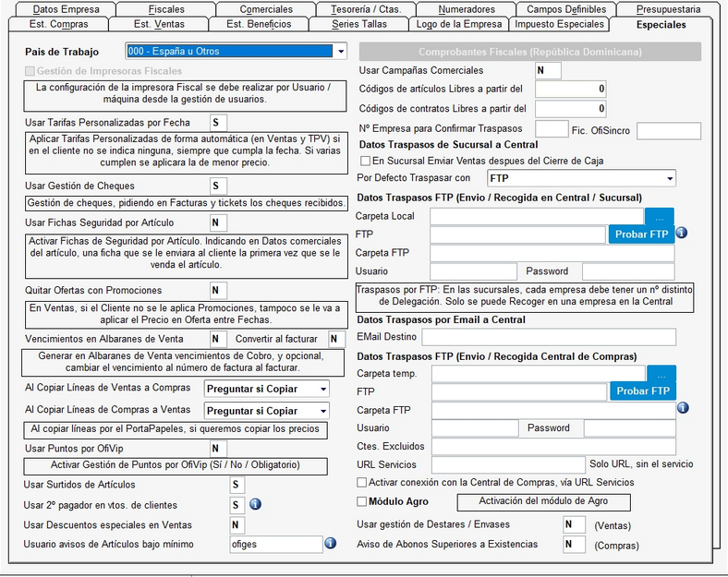This screenshot has height=577, width=728.
Task: Click Usar Gestión de Cheques value field
Action: click(218, 186)
